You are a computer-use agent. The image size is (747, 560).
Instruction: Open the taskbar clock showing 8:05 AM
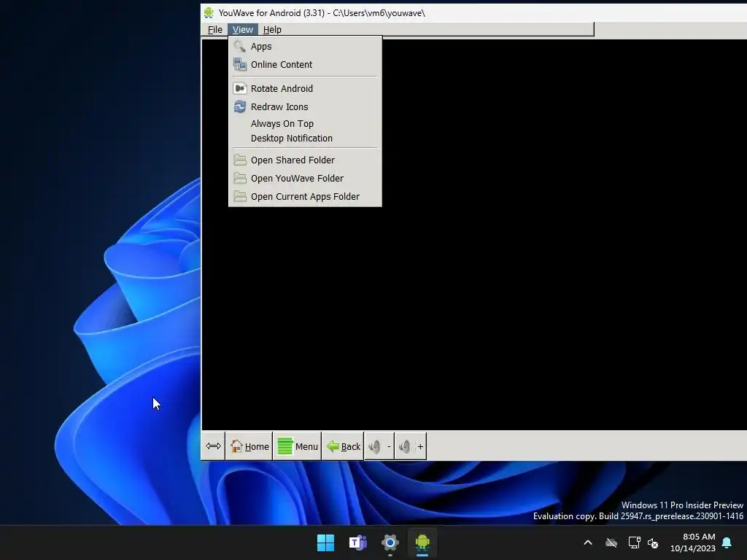click(693, 542)
